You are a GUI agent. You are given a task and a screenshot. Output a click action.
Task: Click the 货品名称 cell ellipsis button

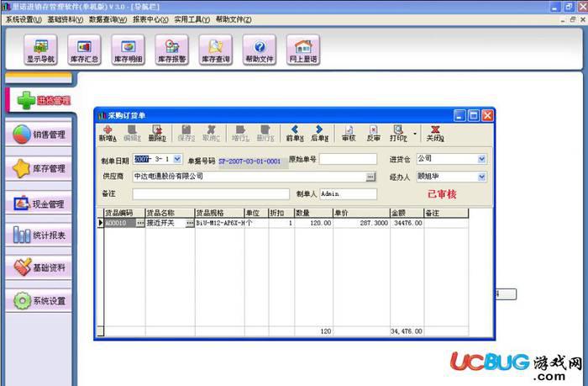pyautogui.click(x=190, y=223)
